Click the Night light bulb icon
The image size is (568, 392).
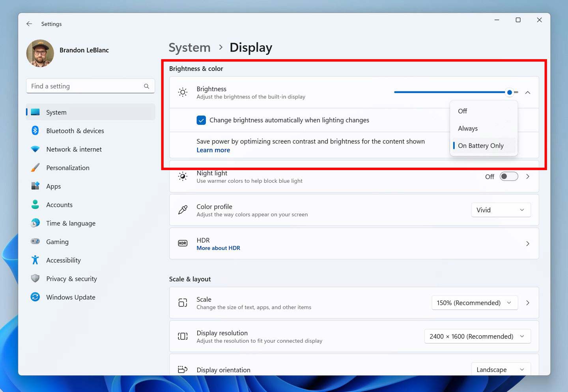(x=182, y=176)
